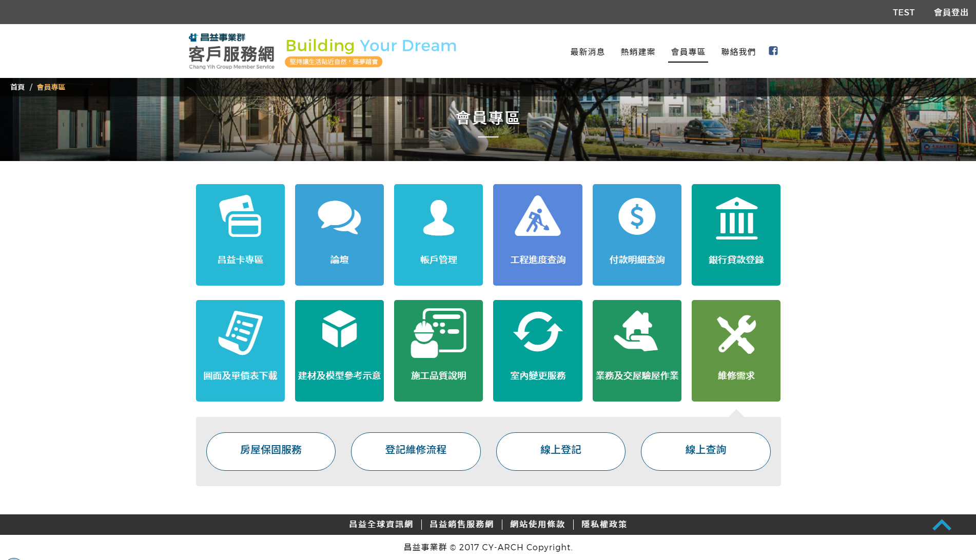Open 聯絡我們 navigation item
The image size is (976, 560).
coord(738,52)
